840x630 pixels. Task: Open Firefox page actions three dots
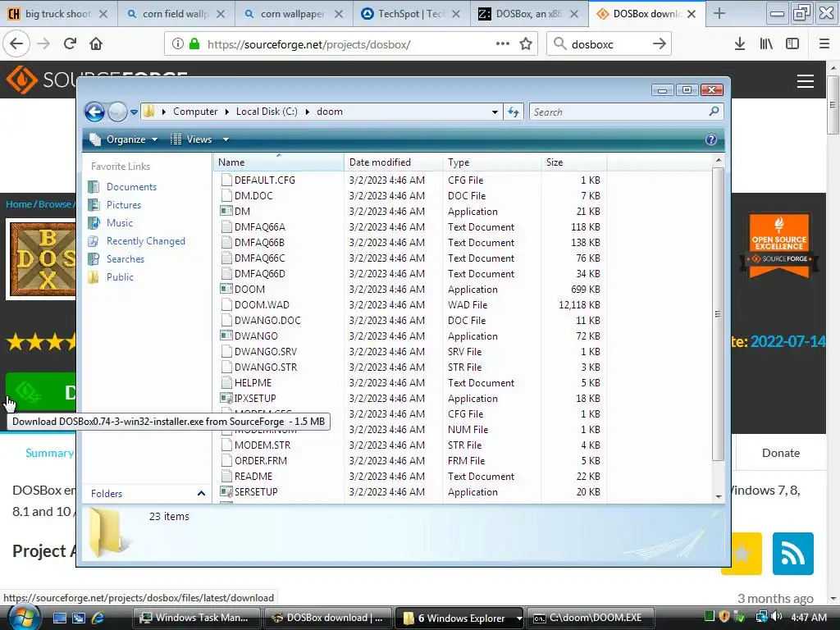pyautogui.click(x=503, y=43)
